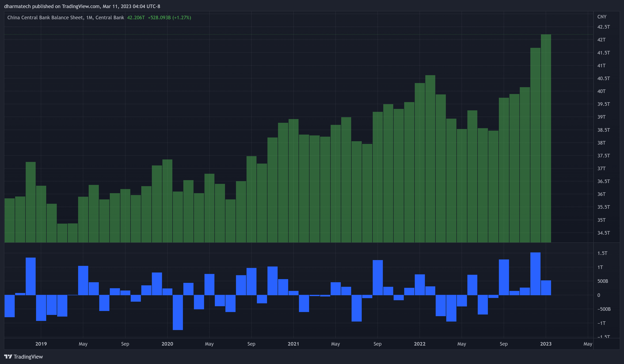Click the 34.5T level on the price axis
This screenshot has width=624, height=364.
(x=603, y=233)
